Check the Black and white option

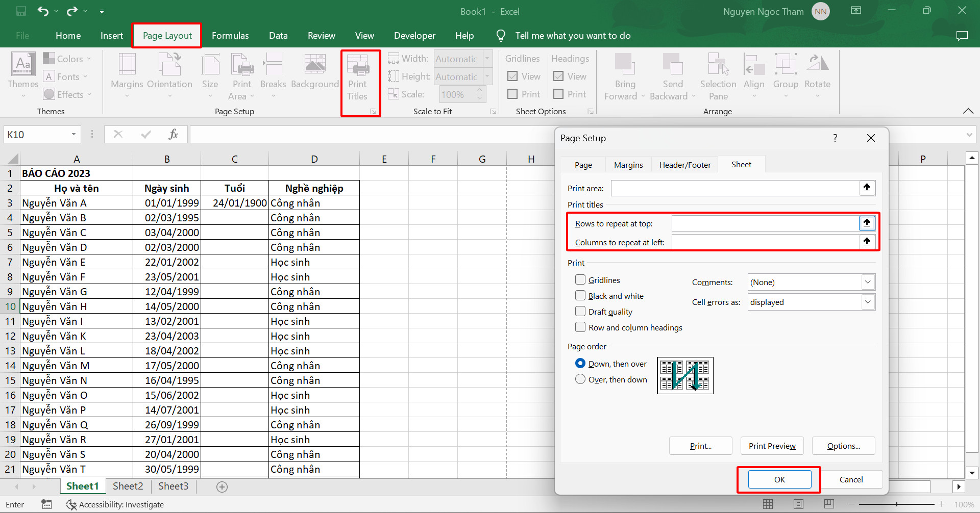click(x=580, y=296)
